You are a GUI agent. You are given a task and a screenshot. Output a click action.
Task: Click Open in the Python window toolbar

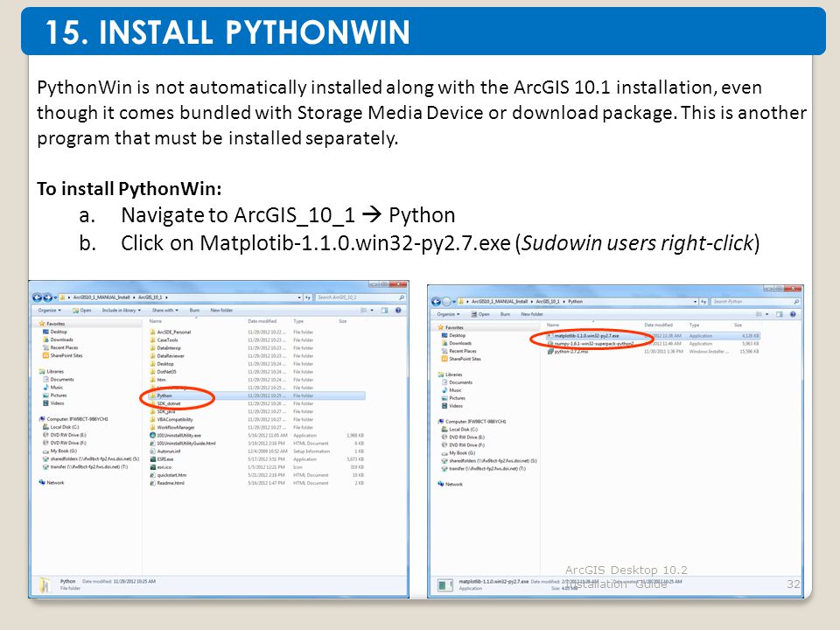point(480,314)
